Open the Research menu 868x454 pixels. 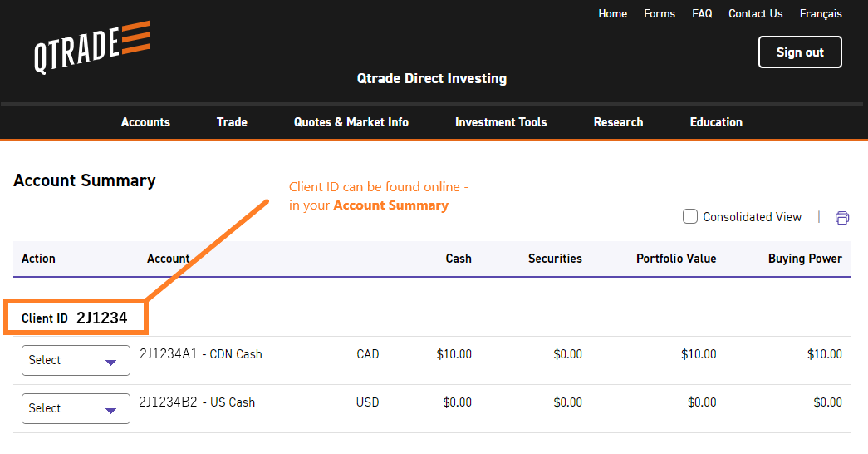point(618,122)
